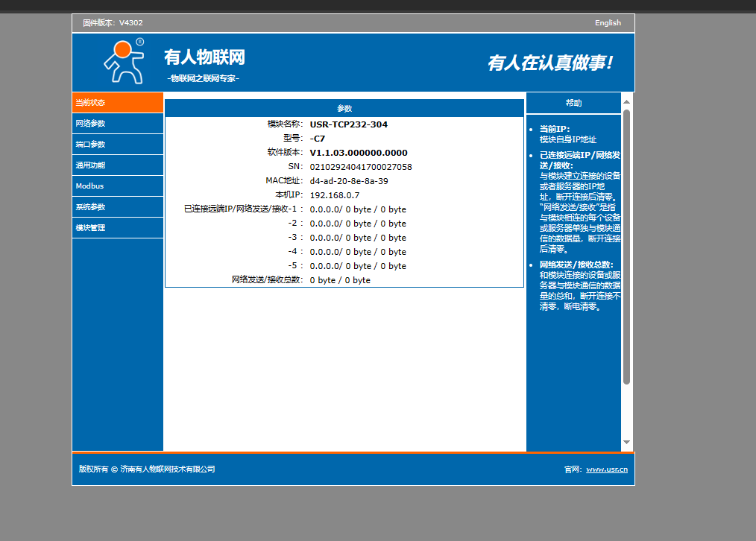756x541 pixels.
Task: Click the scrollbar up arrow in help panel
Action: pos(626,102)
